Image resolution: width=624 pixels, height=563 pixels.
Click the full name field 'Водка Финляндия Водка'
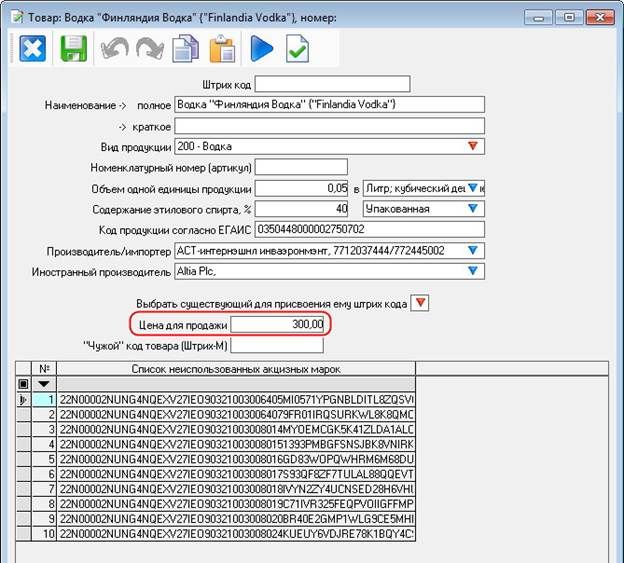[330, 105]
